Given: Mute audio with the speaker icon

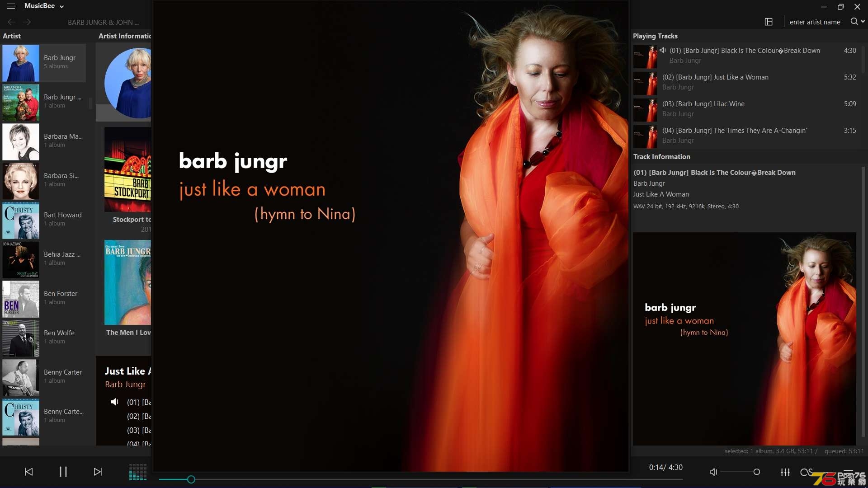Looking at the screenshot, I should click(713, 472).
